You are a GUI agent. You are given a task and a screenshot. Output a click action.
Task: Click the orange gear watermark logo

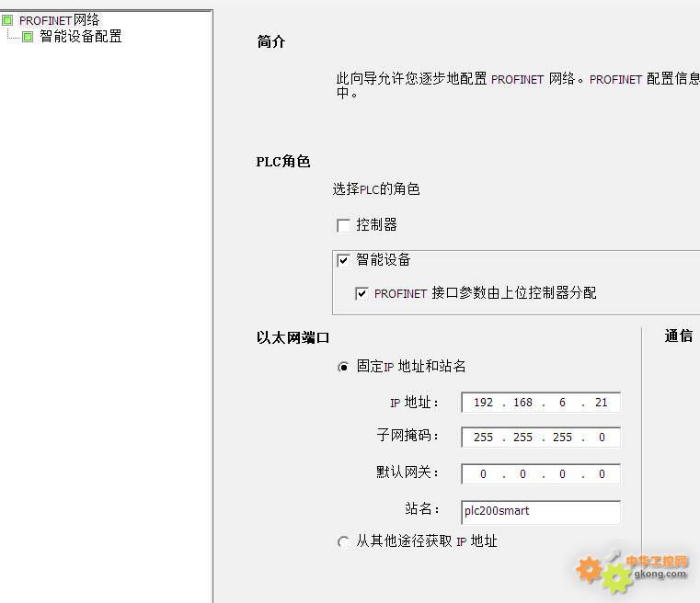(590, 570)
